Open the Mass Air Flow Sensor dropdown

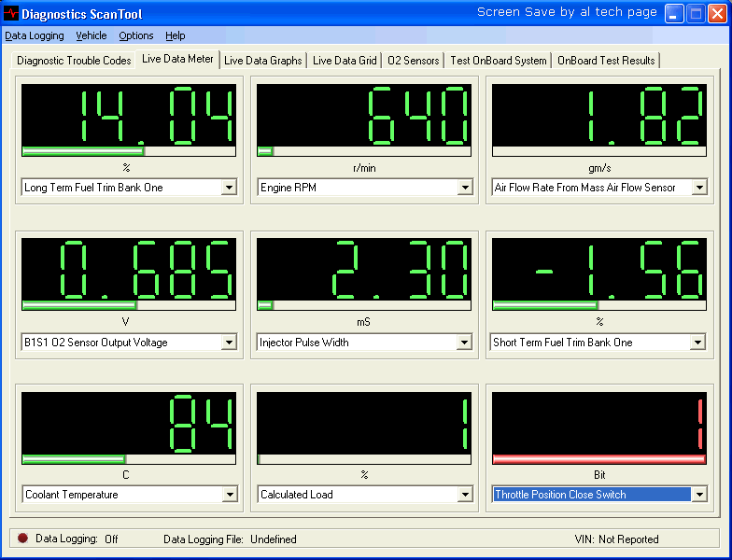click(697, 188)
